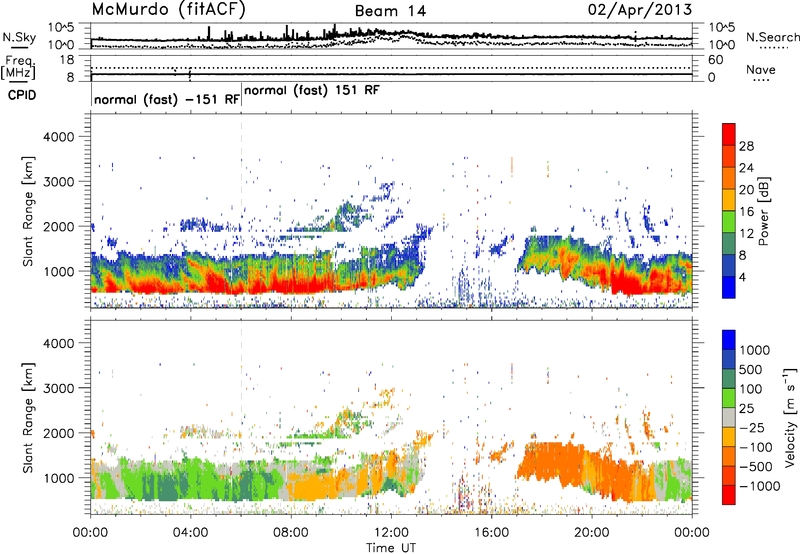Image resolution: width=800 pixels, height=554 pixels.
Task: Pick the bright blue bottom Power colorbar segment
Action: click(x=729, y=287)
